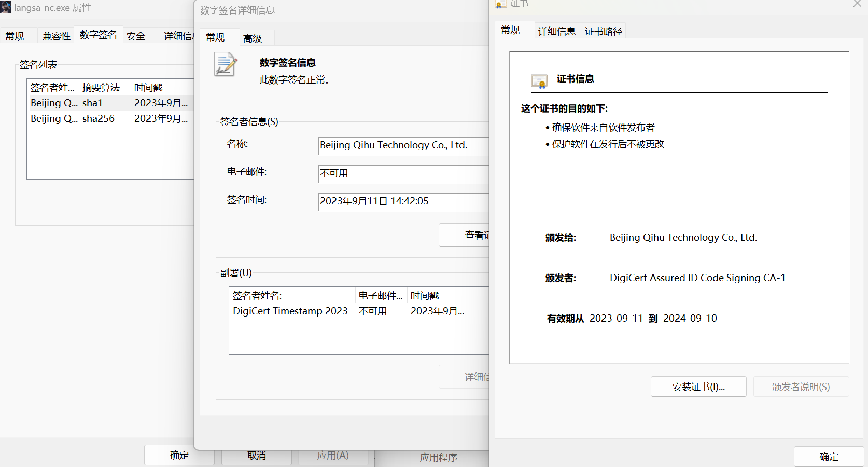Click the 此数字签名正常 status text

click(x=295, y=80)
